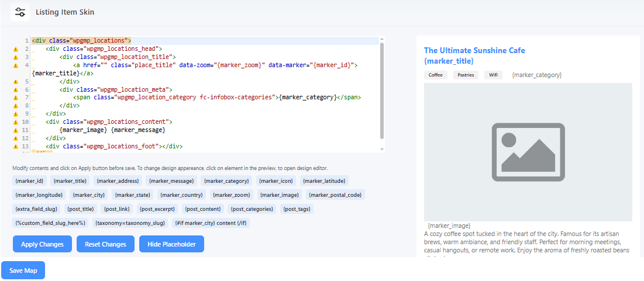Place cursor on code line 1 wpgmp_locations
Image resolution: width=644 pixels, height=281 pixels.
click(81, 41)
